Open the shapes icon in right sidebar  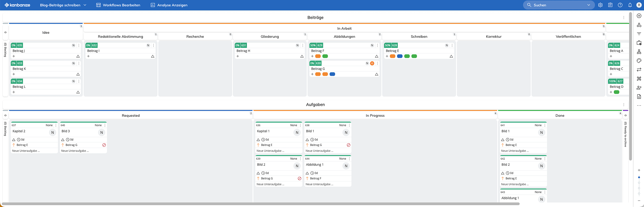pyautogui.click(x=639, y=25)
